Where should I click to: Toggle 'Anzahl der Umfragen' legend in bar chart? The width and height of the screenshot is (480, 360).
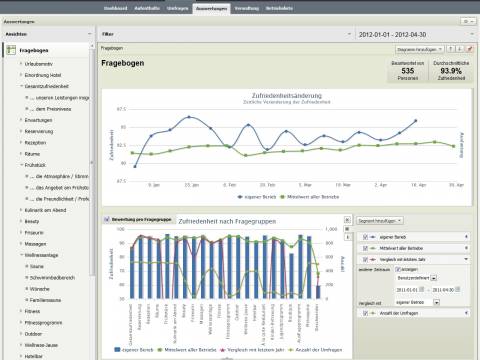click(315, 350)
